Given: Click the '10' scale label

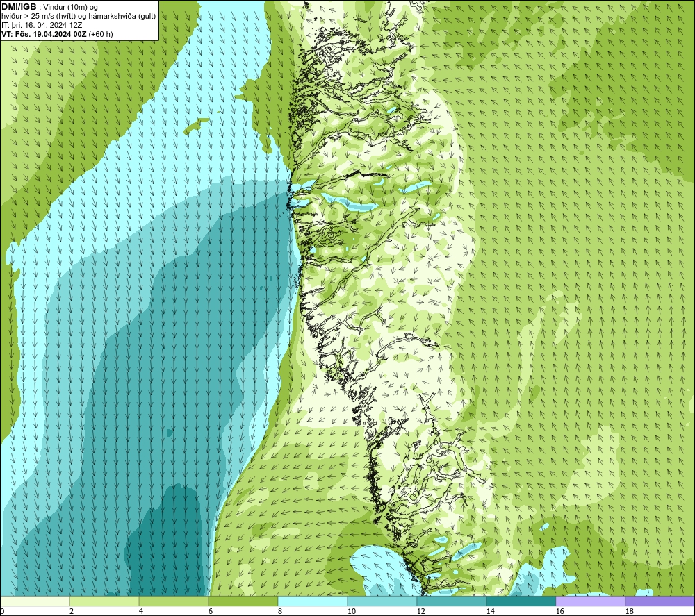Looking at the screenshot, I should [351, 612].
